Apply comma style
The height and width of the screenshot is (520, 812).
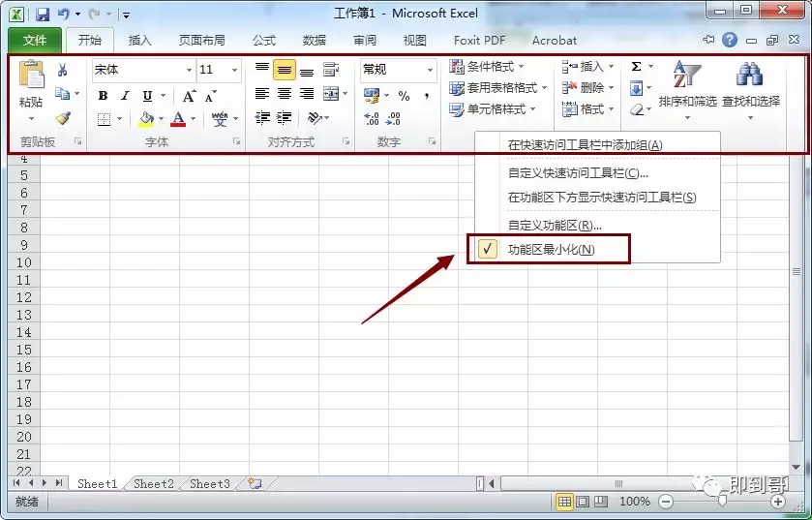pyautogui.click(x=427, y=96)
